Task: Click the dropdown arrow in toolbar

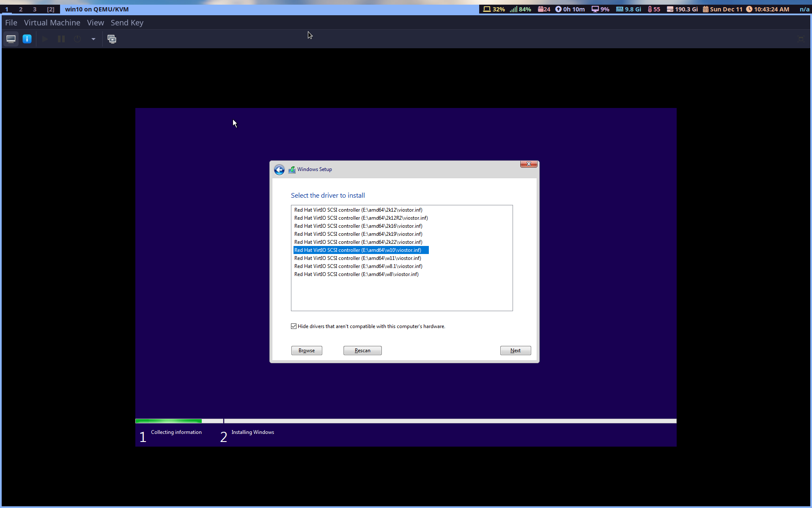Action: pos(93,39)
